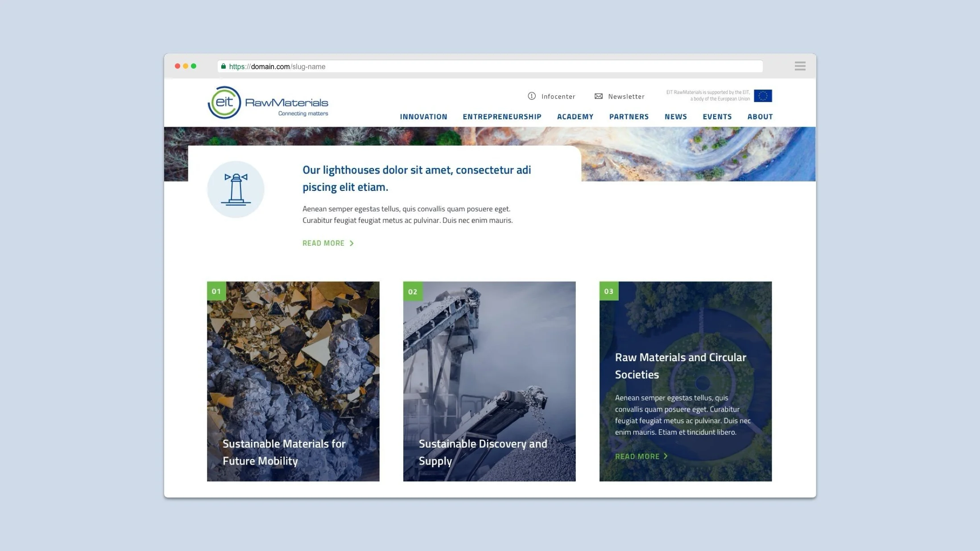
Task: Click the green 03 number badge
Action: [609, 291]
